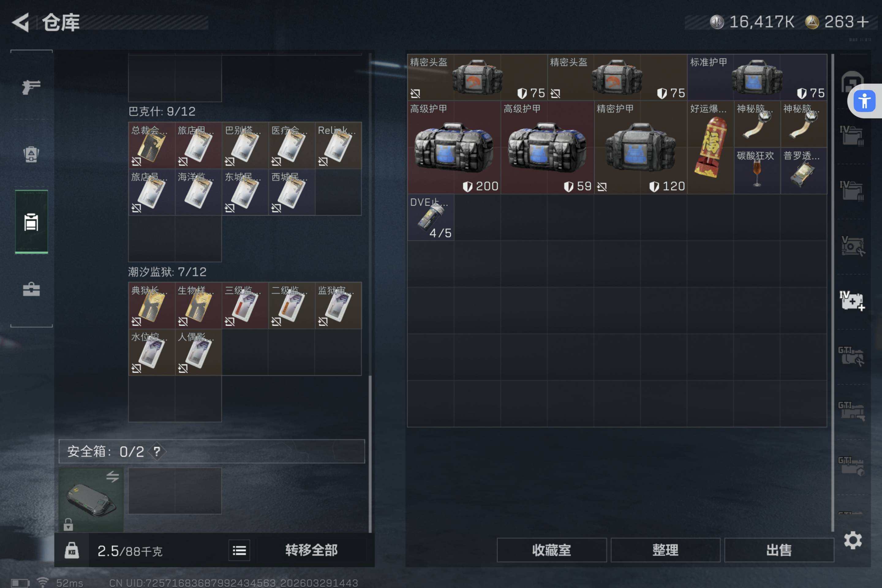882x588 pixels.
Task: Click the lock icon under safe box
Action: (x=68, y=524)
